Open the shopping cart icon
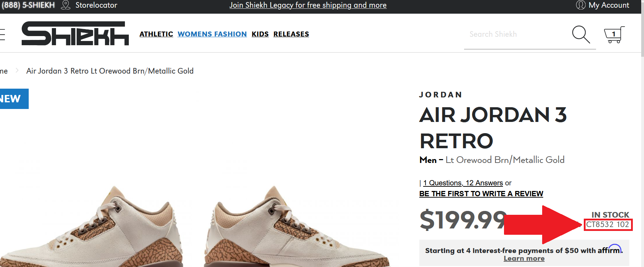This screenshot has height=267, width=644. point(614,34)
